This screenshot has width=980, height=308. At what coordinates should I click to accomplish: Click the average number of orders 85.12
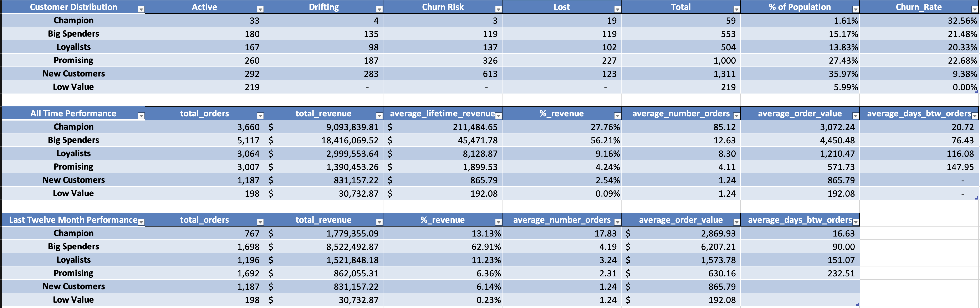[681, 127]
